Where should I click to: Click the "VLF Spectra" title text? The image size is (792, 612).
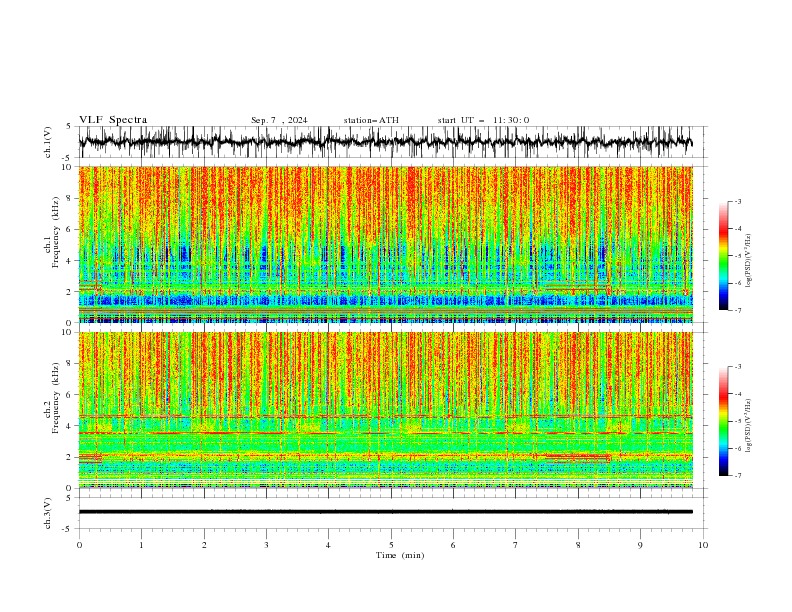coord(113,120)
